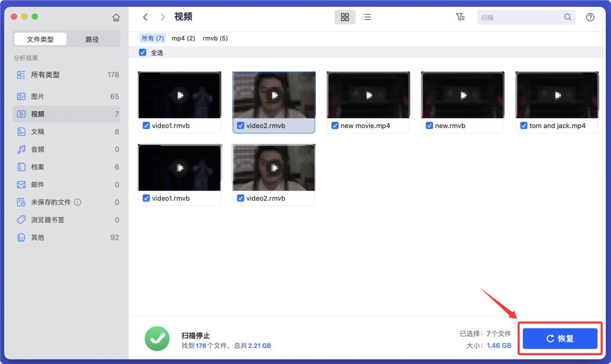Toggle the 全选 (Select All) checkbox

143,52
